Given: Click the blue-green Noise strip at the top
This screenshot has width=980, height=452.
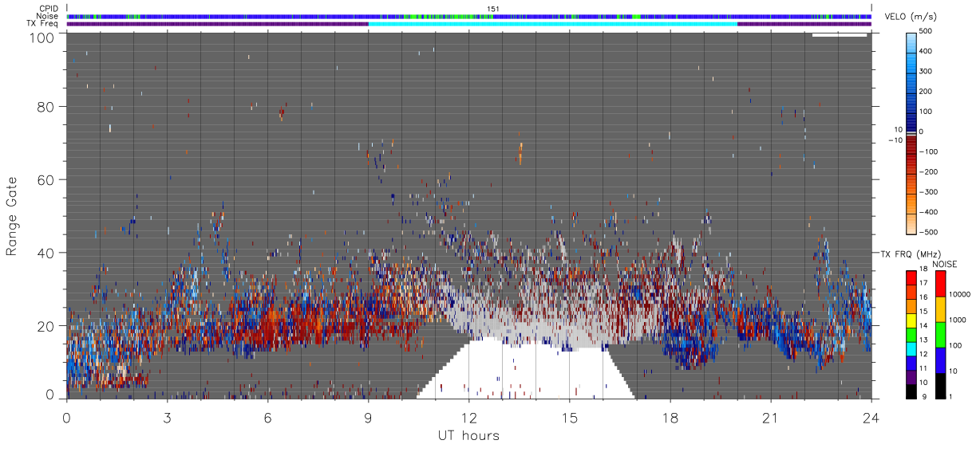Looking at the screenshot, I should tap(469, 16).
